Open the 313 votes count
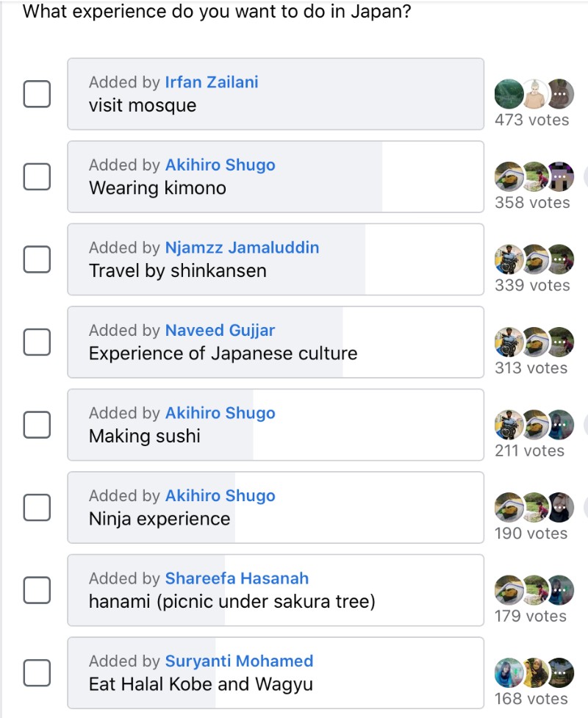Screen dimensions: 588x718 [531, 367]
